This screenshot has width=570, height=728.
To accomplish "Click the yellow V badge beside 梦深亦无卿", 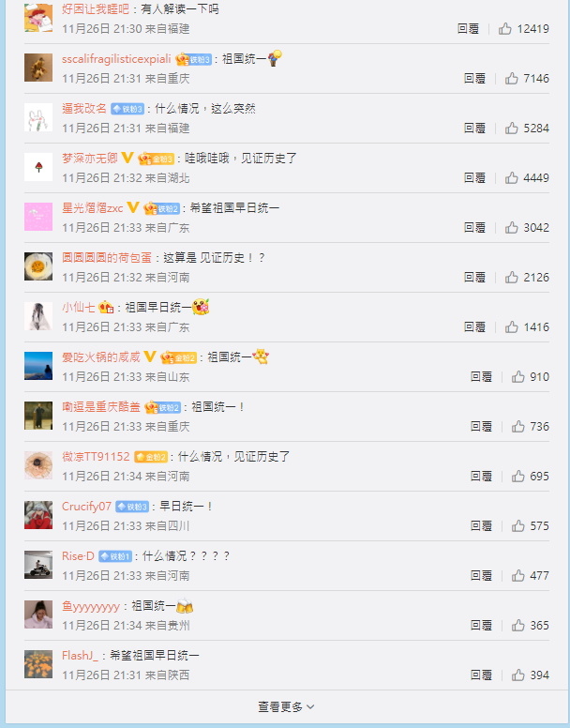I will point(127,158).
